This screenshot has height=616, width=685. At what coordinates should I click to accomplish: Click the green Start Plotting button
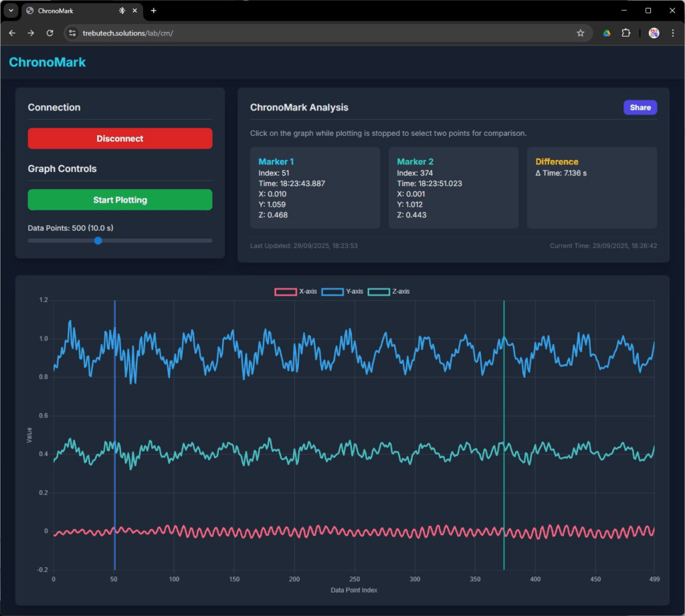(x=120, y=200)
